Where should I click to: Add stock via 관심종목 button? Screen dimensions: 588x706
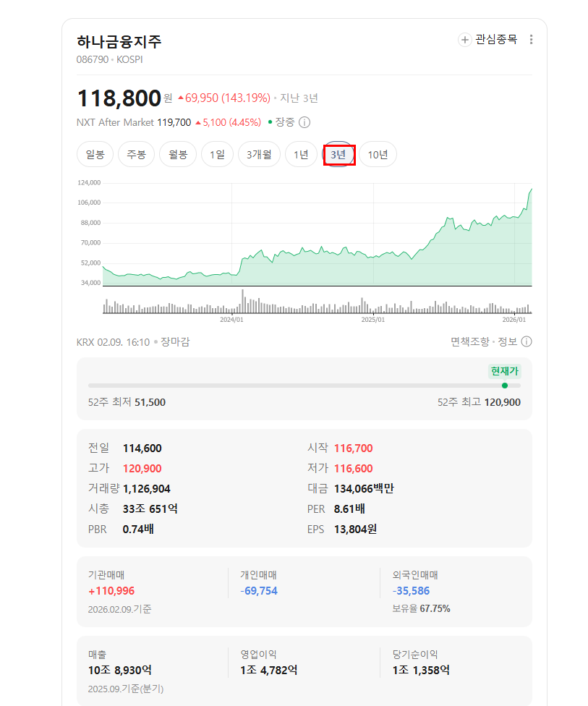click(488, 40)
